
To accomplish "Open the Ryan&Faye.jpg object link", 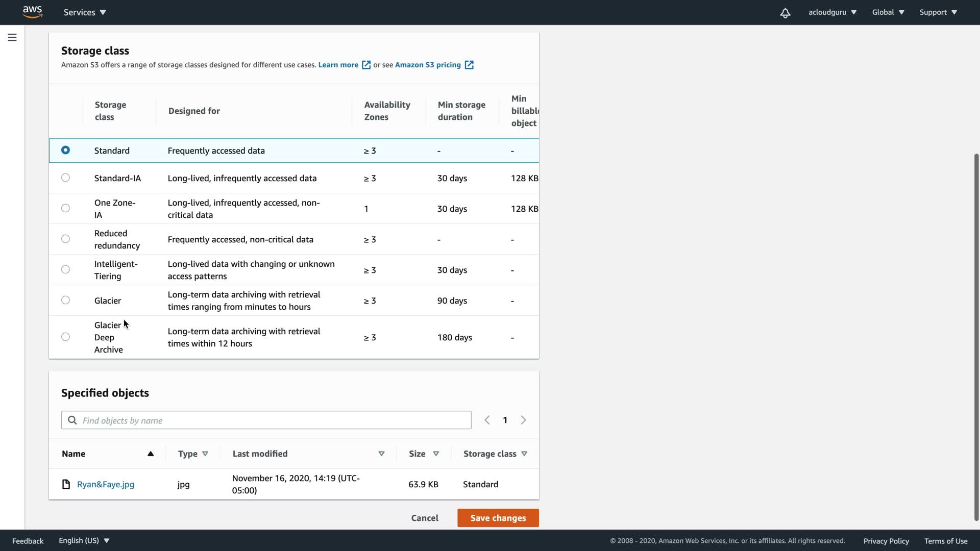I will pyautogui.click(x=106, y=484).
